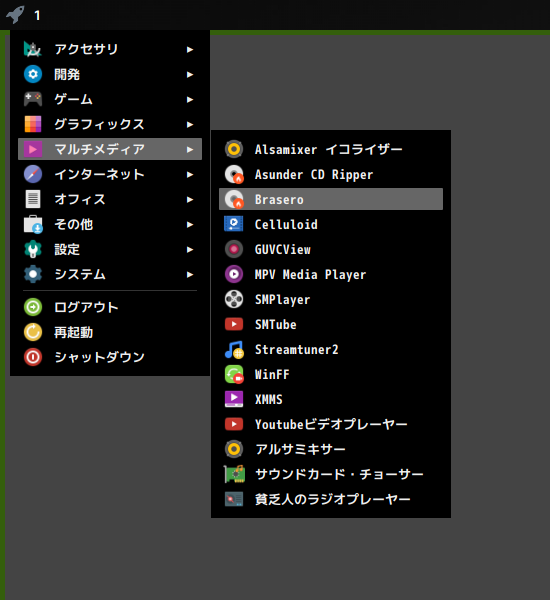550x600 pixels.
Task: Click the Alsamixer イコライザー speaker icon
Action: 234,149
